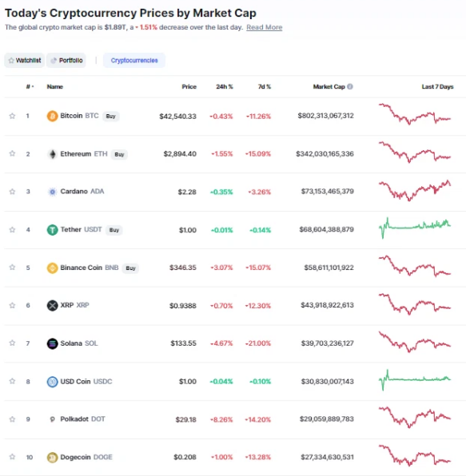Open the Read More link
This screenshot has height=476, width=466.
coord(265,27)
